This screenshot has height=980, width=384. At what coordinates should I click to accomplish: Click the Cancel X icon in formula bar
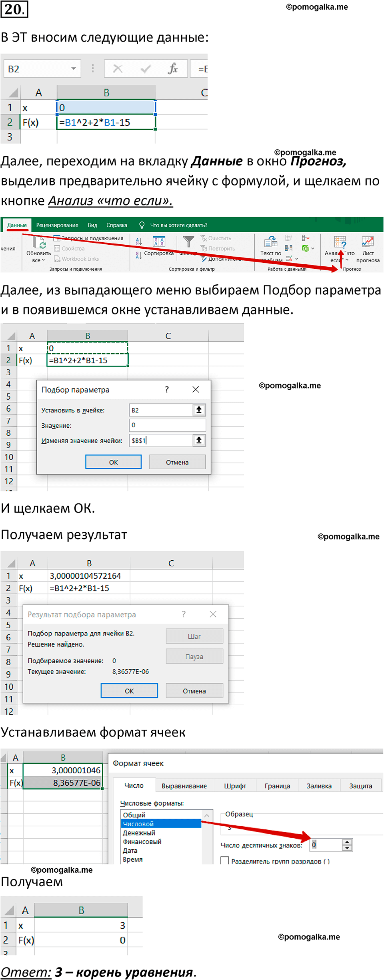pos(118,68)
